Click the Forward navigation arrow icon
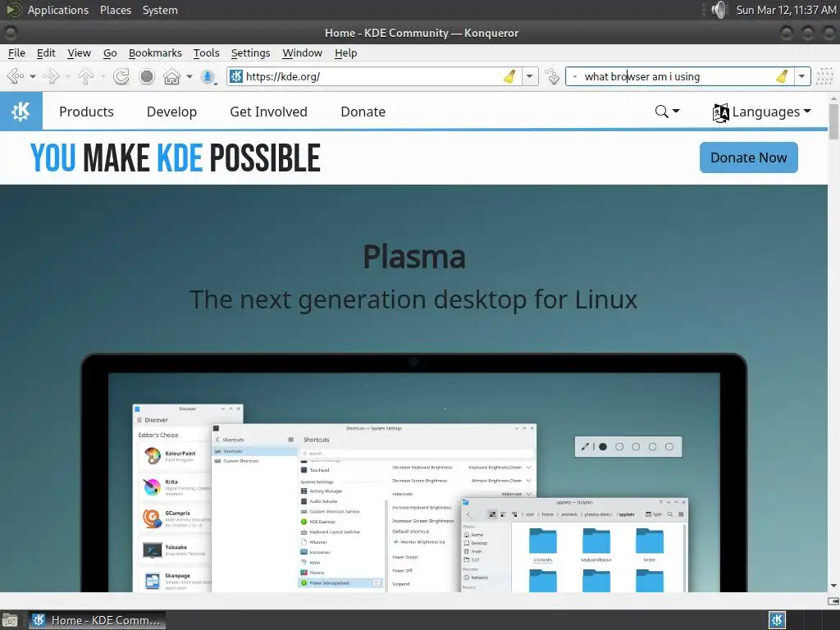Image resolution: width=840 pixels, height=630 pixels. [51, 76]
